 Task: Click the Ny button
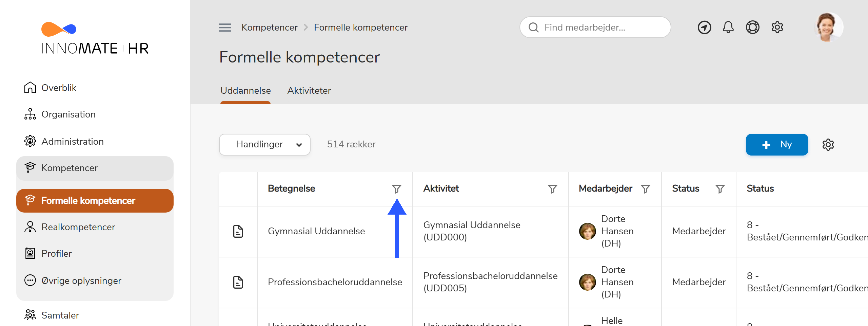pos(777,144)
